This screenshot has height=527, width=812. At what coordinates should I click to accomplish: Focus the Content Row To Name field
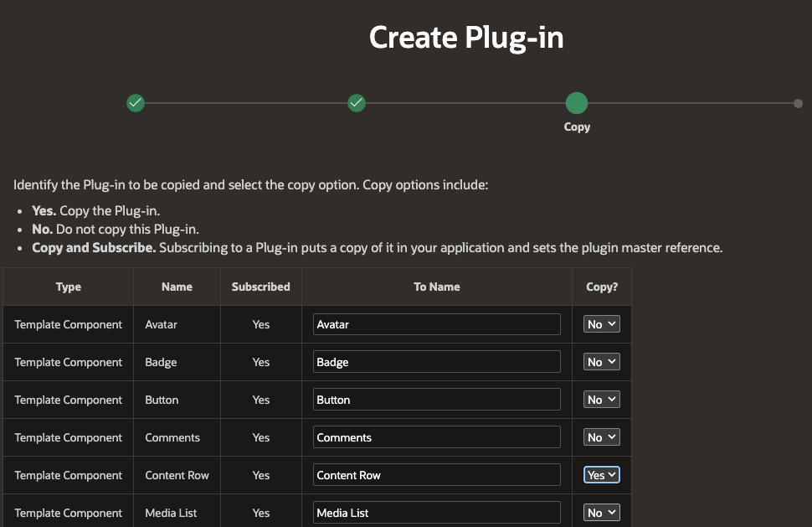click(436, 475)
